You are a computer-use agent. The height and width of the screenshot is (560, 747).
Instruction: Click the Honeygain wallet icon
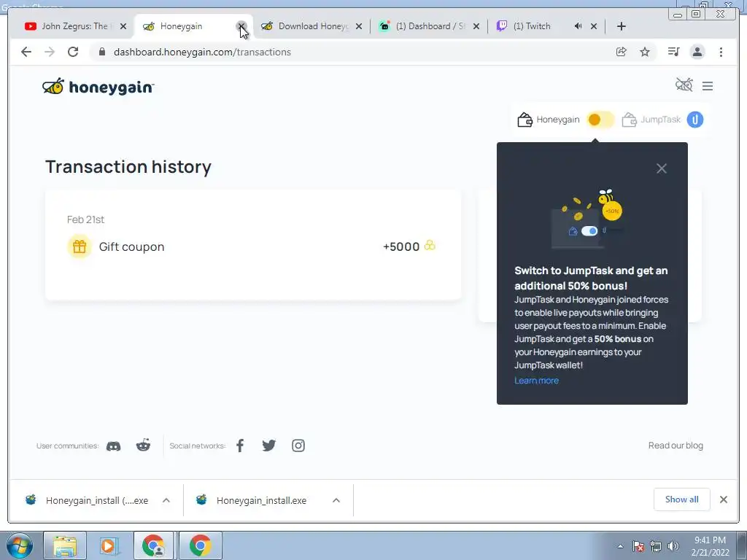pyautogui.click(x=525, y=120)
